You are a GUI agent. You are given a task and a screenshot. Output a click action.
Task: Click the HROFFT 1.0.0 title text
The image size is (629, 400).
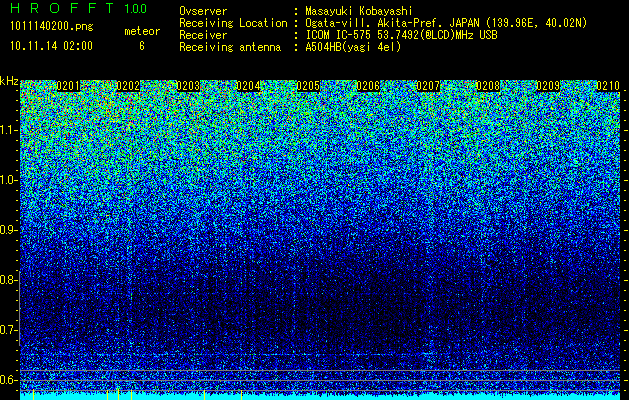(79, 8)
